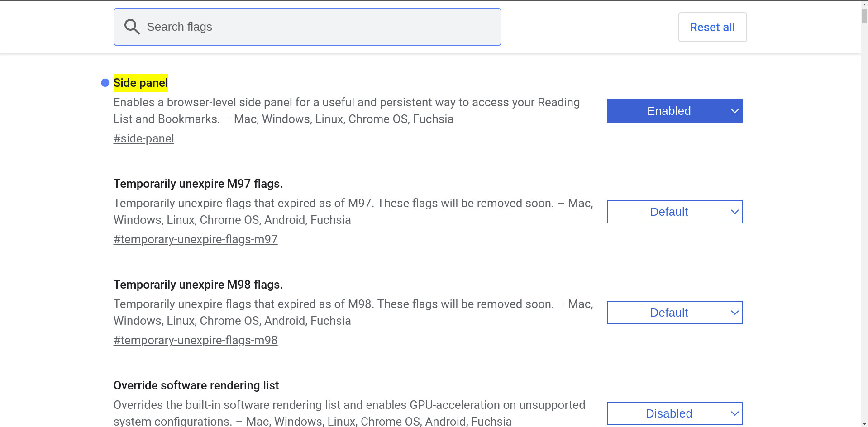Click the scrollbar down arrow
This screenshot has height=427, width=868.
864,423
